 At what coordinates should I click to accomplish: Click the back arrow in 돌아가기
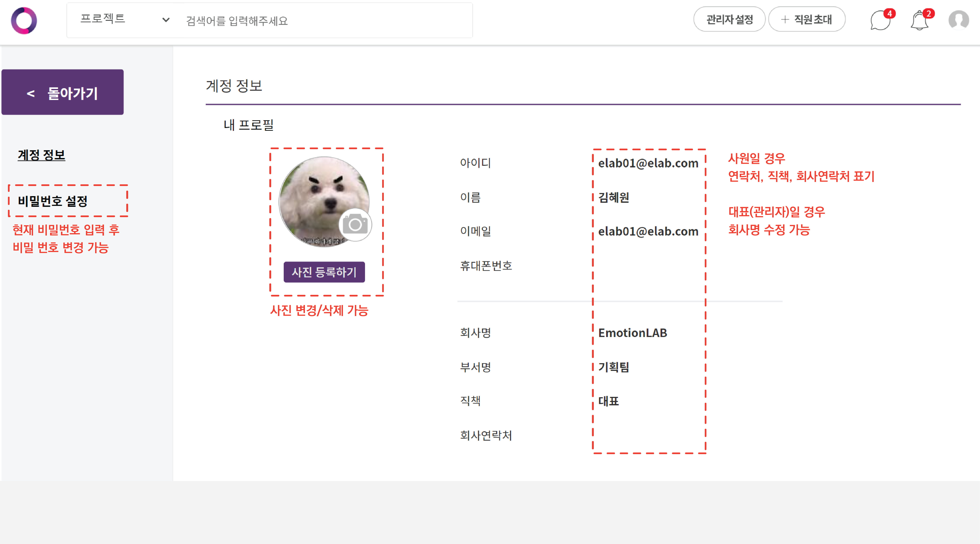[x=31, y=94]
